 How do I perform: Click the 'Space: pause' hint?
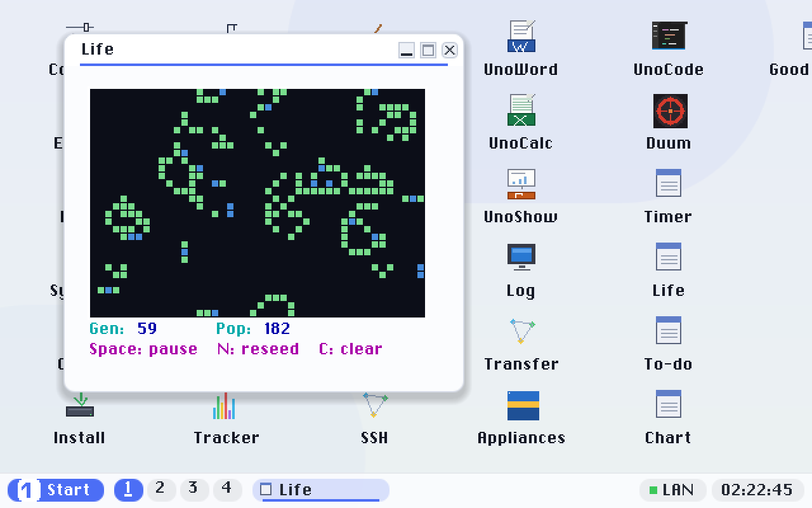(x=143, y=349)
